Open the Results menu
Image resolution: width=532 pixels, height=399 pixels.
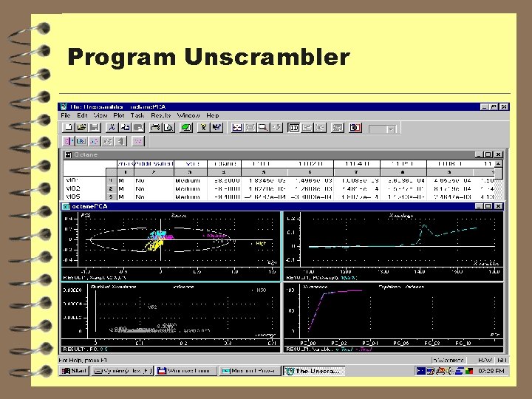click(x=161, y=115)
